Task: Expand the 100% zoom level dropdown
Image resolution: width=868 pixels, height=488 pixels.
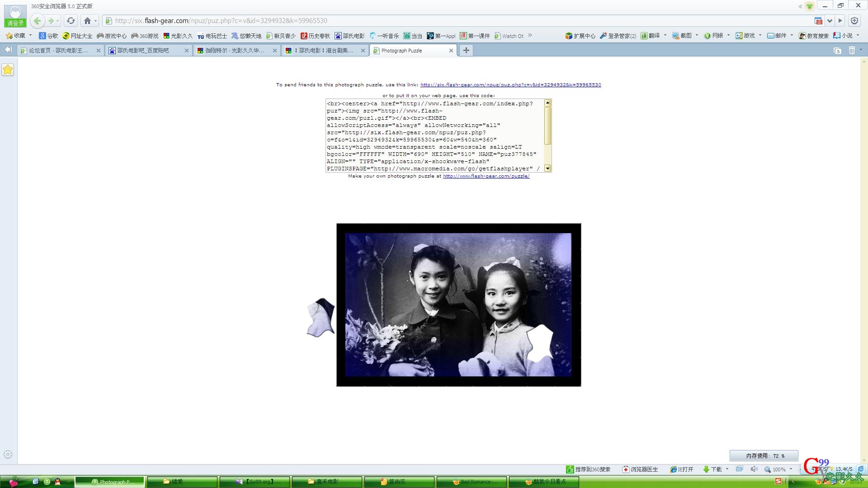Action: 791,469
